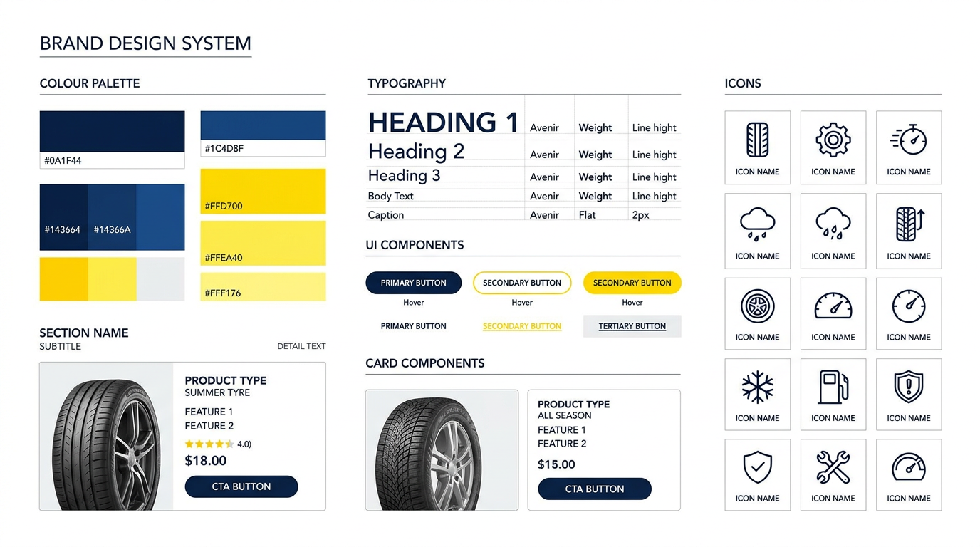Click the yellow filled SECONDARY BUTTON
Screen dimensions: 980x547
[632, 283]
